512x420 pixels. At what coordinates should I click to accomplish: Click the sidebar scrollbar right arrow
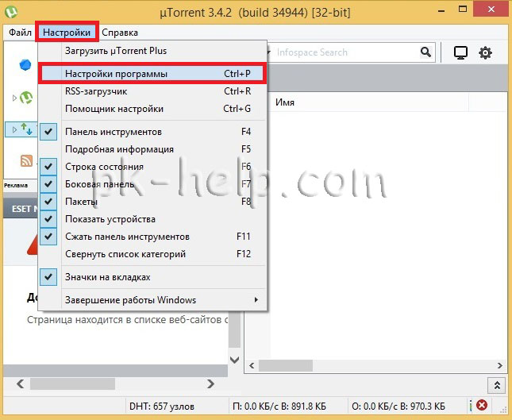click(x=211, y=383)
